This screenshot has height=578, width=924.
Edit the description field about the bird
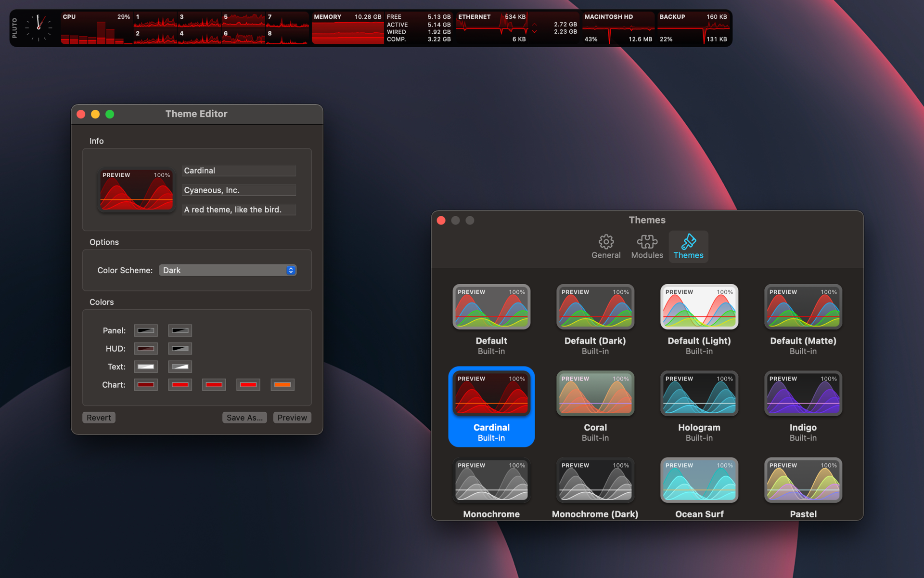(x=239, y=210)
